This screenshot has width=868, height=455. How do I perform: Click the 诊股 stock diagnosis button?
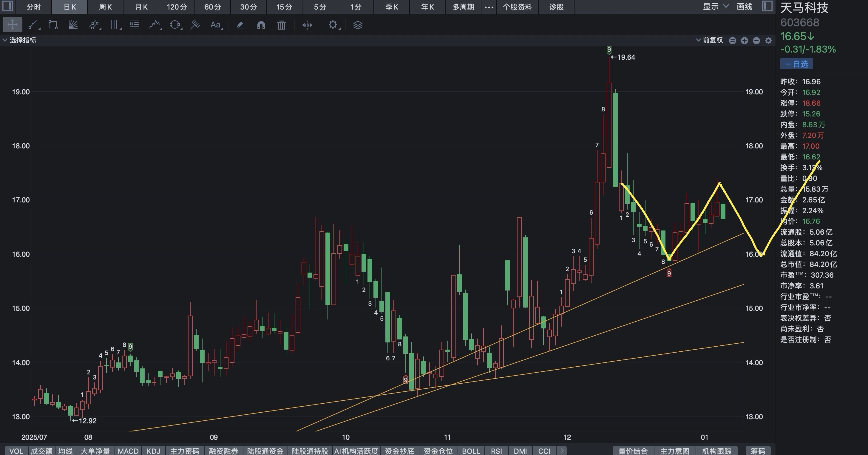(x=556, y=7)
